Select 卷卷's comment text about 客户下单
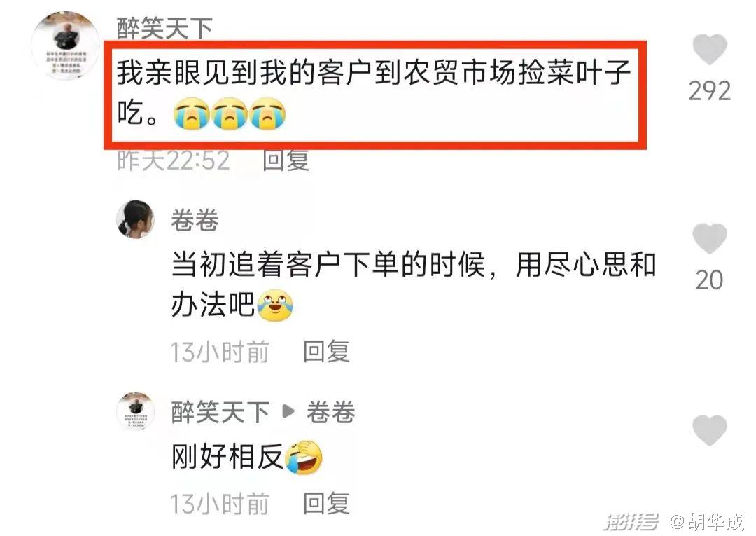 [414, 284]
